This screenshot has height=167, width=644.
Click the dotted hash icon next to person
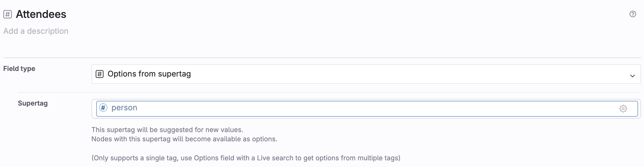[x=103, y=108]
